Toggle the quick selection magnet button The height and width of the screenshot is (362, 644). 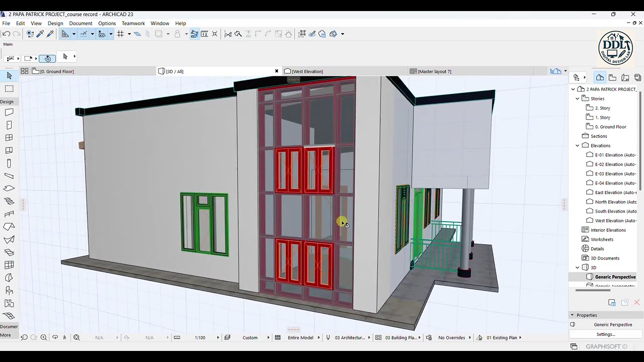pos(47,58)
